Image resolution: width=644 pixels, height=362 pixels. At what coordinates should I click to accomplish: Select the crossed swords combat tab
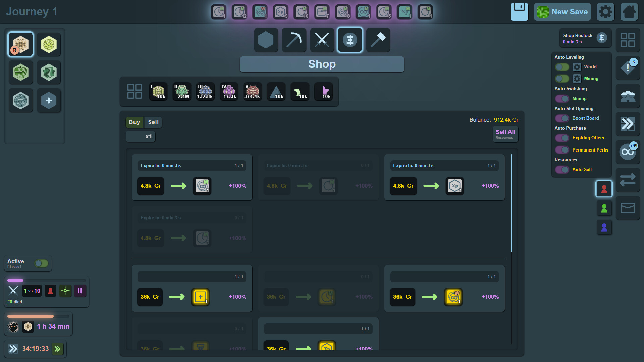[322, 40]
